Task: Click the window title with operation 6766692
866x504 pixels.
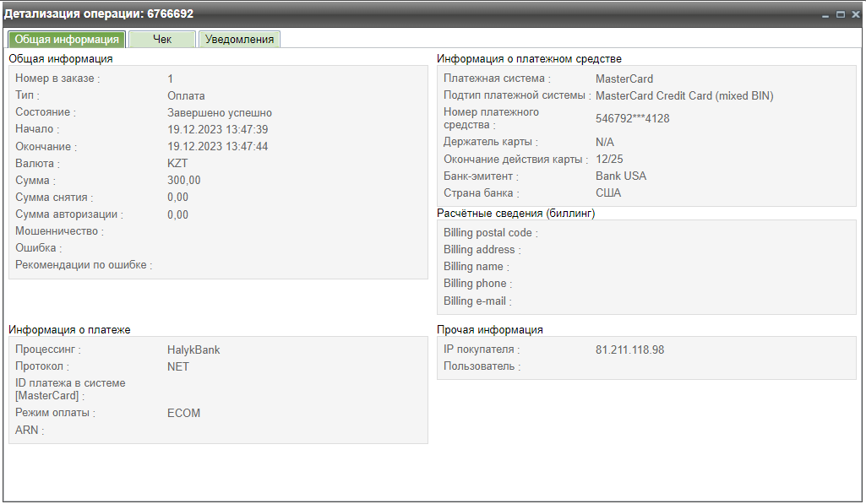Action: point(99,14)
